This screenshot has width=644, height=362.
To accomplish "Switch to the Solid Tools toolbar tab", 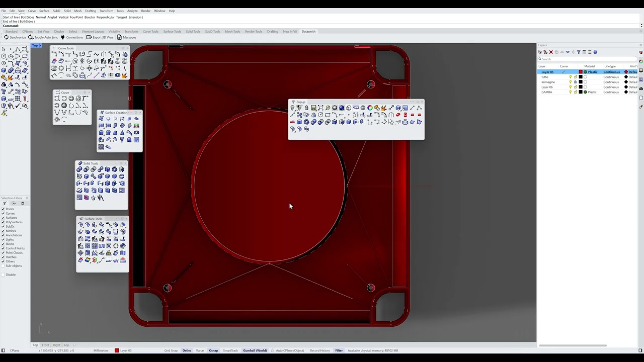I will 193,32.
